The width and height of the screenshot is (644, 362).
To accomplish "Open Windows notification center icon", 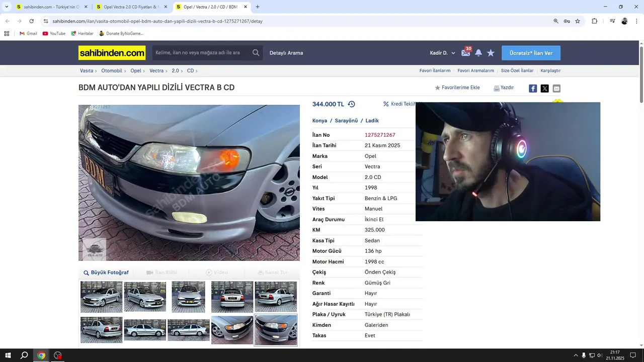I will [633, 355].
